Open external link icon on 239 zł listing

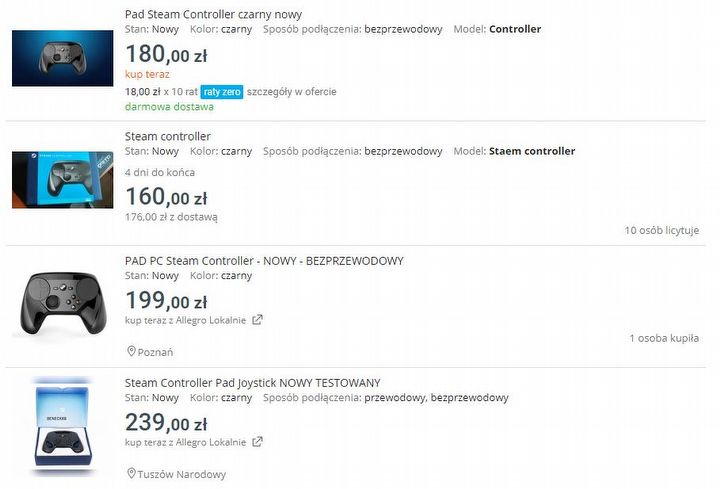pos(257,441)
